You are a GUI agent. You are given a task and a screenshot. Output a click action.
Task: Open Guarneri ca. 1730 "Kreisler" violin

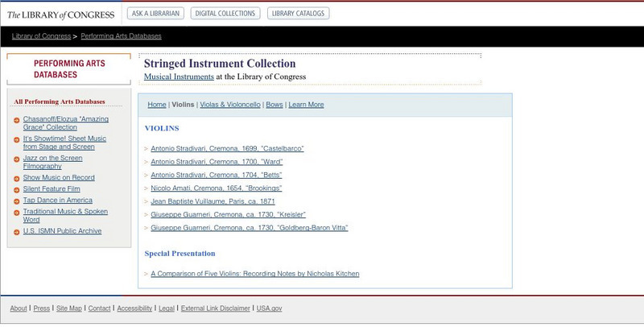click(228, 214)
